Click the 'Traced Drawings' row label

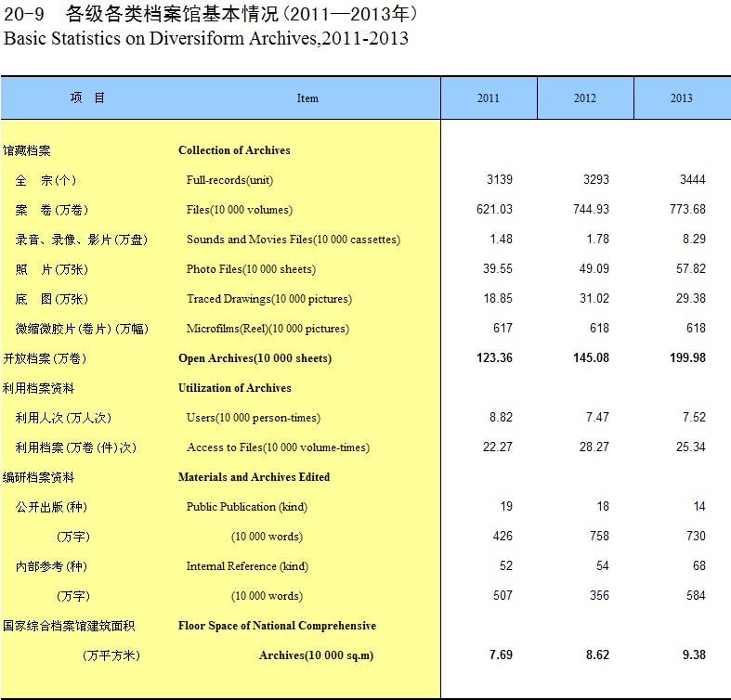point(268,299)
